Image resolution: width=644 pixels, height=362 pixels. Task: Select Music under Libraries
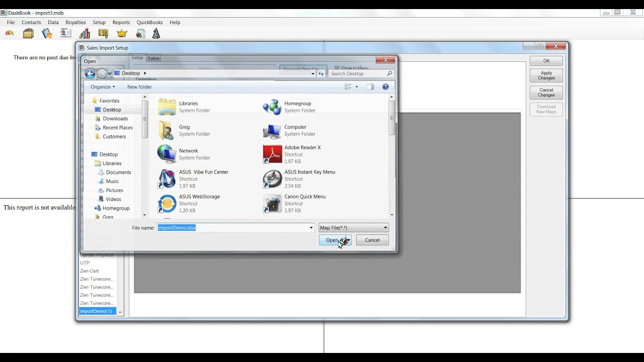[112, 182]
